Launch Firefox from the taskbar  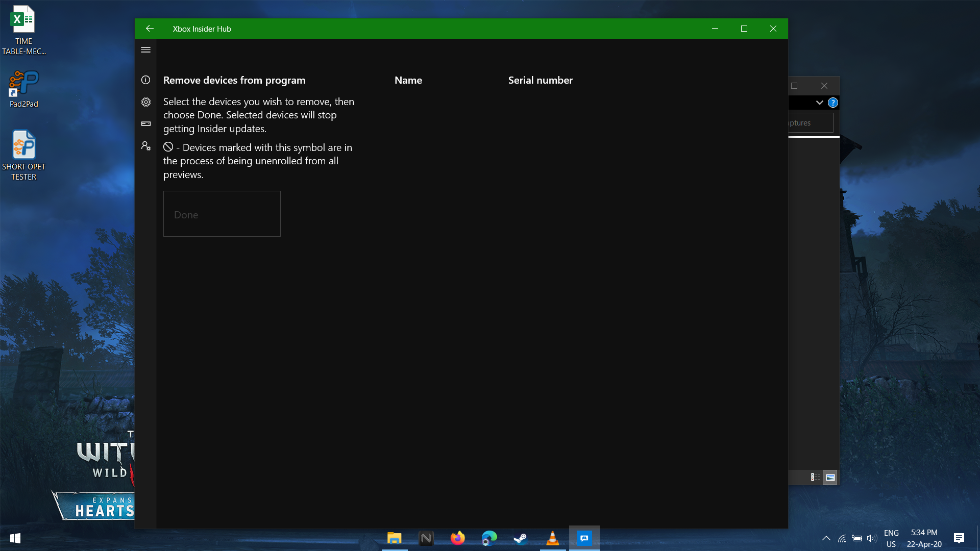(x=457, y=538)
